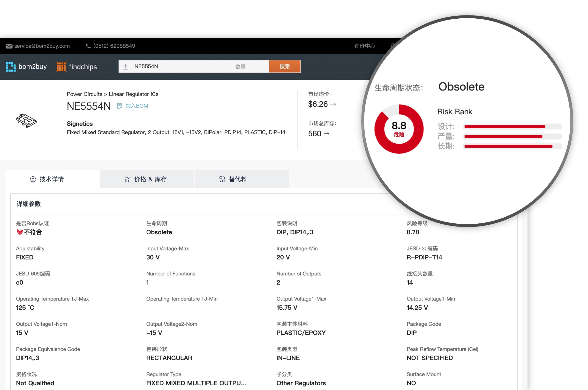Screen dimensions: 588x390
Task: Click the Input Voltage-Max value 30 V
Action: click(153, 258)
